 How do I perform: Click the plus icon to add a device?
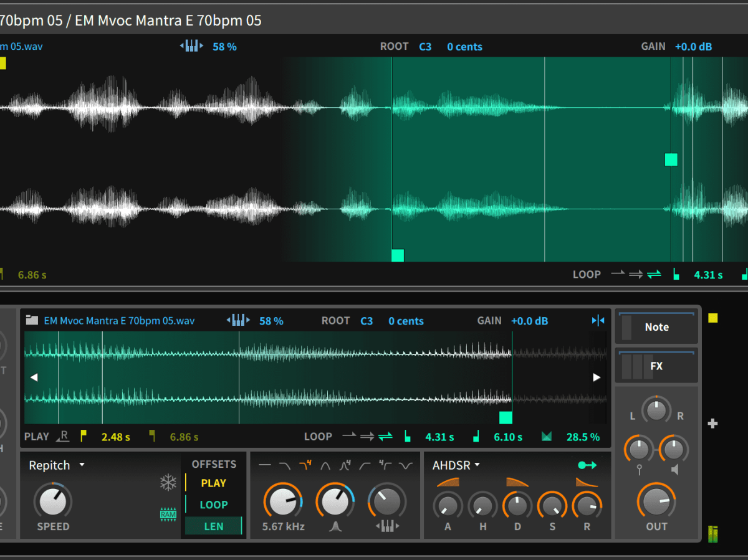tap(712, 424)
